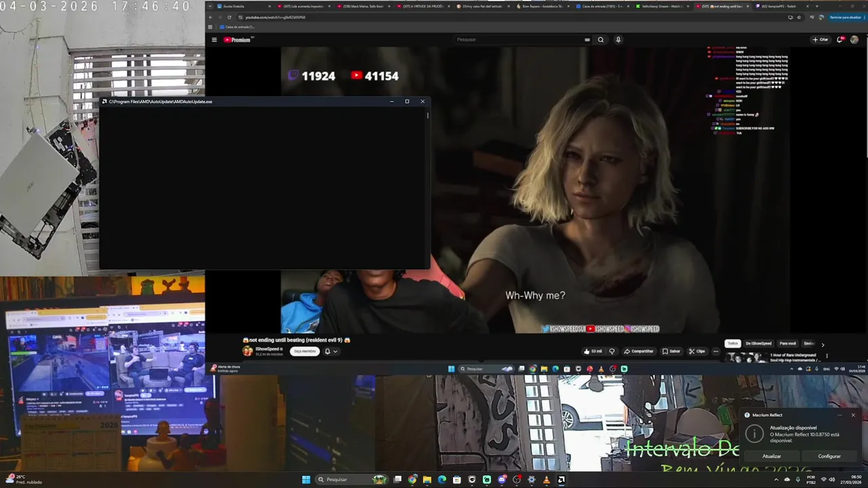Open the Windows Start menu on the bottom taskbar
This screenshot has height=488, width=868.
306,479
